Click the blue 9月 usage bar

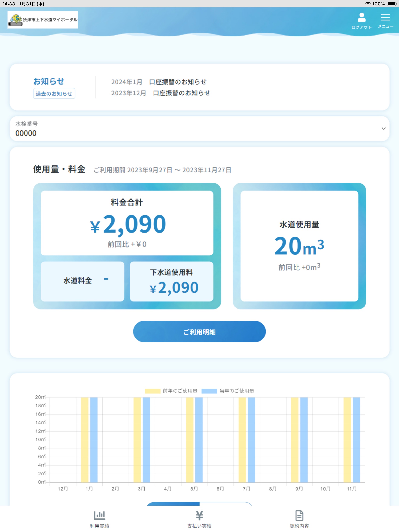click(304, 440)
